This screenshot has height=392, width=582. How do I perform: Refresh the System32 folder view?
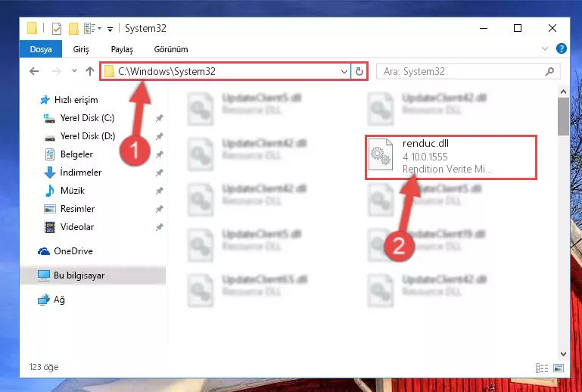point(359,71)
